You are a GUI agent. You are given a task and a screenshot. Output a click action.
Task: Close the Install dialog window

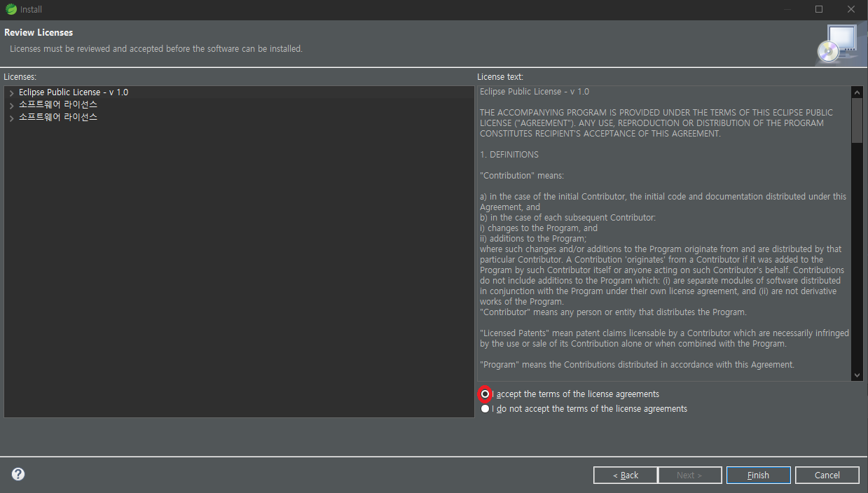[x=851, y=9]
